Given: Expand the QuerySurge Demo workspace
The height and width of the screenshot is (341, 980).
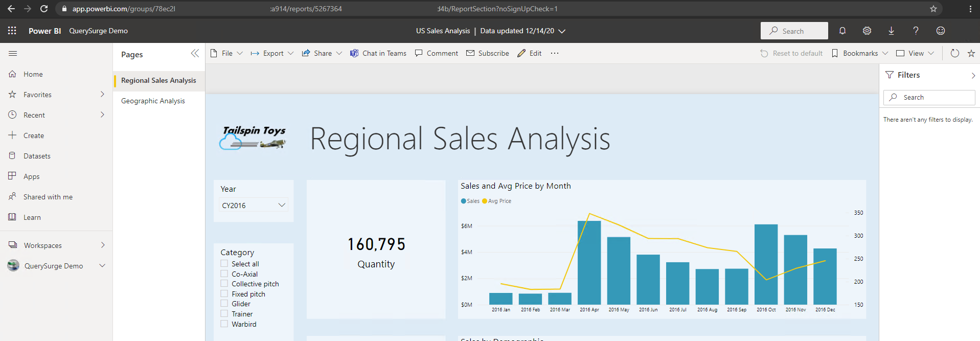Looking at the screenshot, I should click(x=102, y=265).
